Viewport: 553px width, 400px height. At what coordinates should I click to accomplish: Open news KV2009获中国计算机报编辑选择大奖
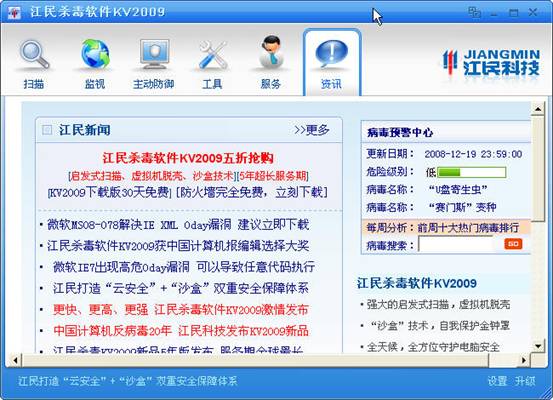178,246
